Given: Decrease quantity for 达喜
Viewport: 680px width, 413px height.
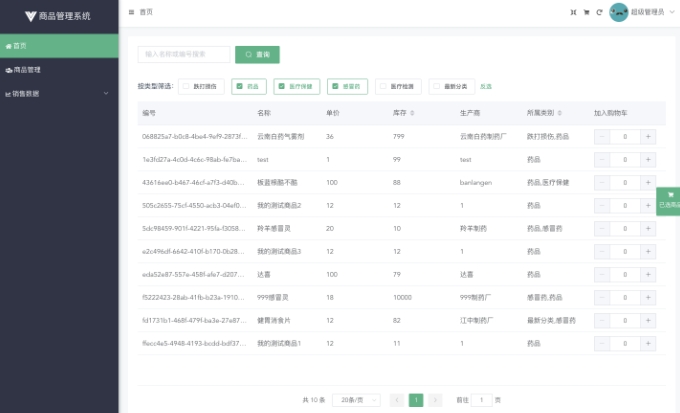Looking at the screenshot, I should [x=602, y=275].
